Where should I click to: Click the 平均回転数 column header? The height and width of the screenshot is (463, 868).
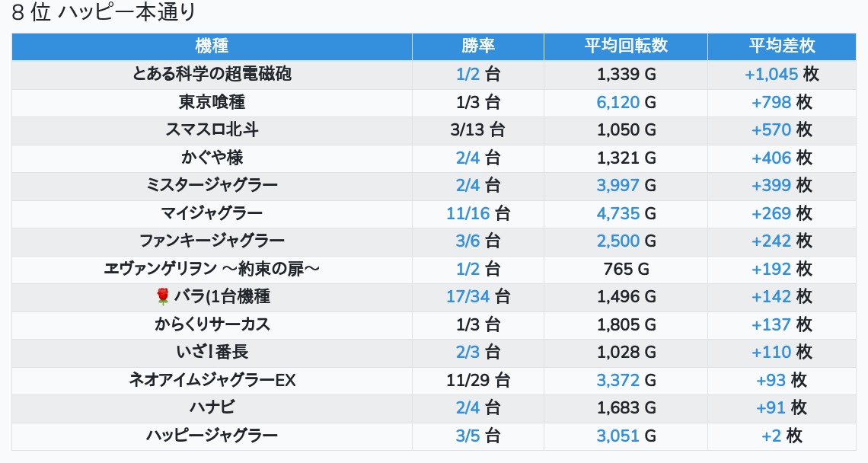click(626, 46)
